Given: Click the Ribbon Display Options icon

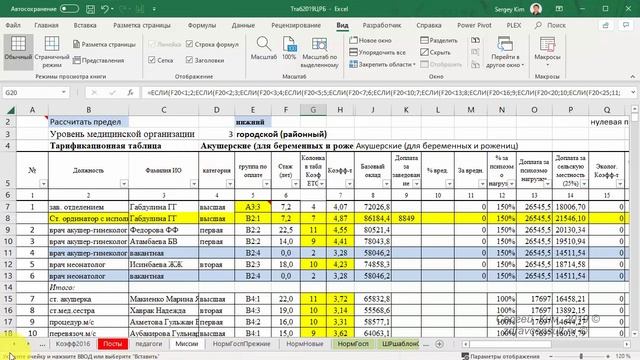Looking at the screenshot, I should tap(559, 9).
